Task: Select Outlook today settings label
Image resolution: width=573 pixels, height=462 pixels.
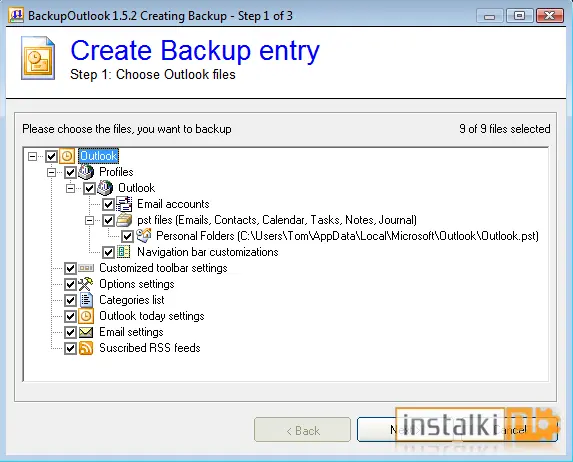Action: click(152, 316)
